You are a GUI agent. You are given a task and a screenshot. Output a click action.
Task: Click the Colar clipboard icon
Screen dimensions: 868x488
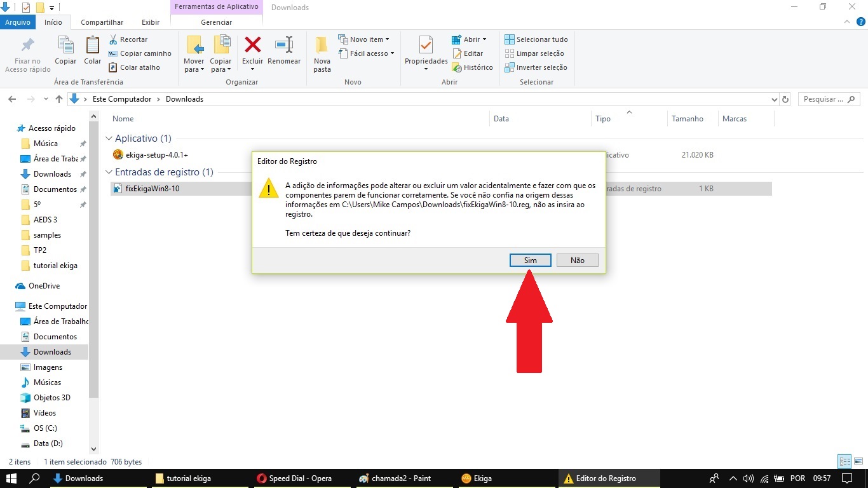tap(93, 46)
